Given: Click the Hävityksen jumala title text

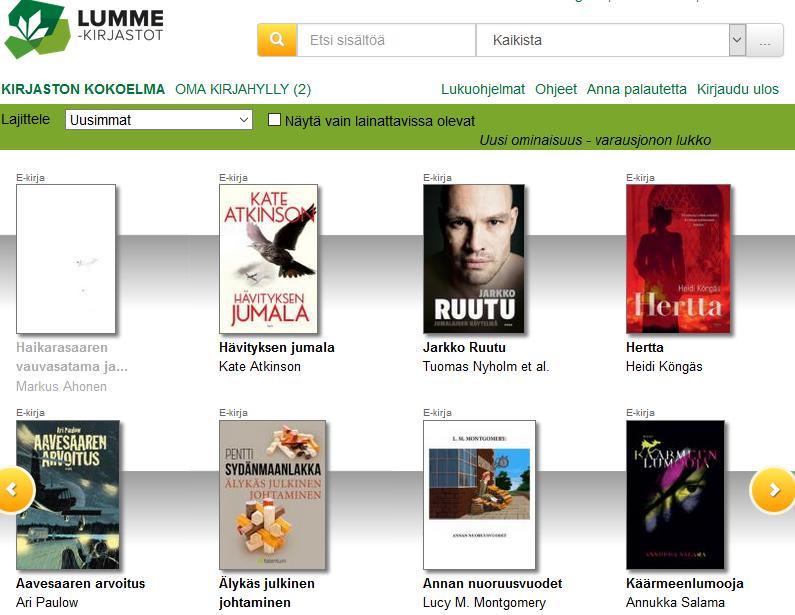Looking at the screenshot, I should click(x=277, y=347).
